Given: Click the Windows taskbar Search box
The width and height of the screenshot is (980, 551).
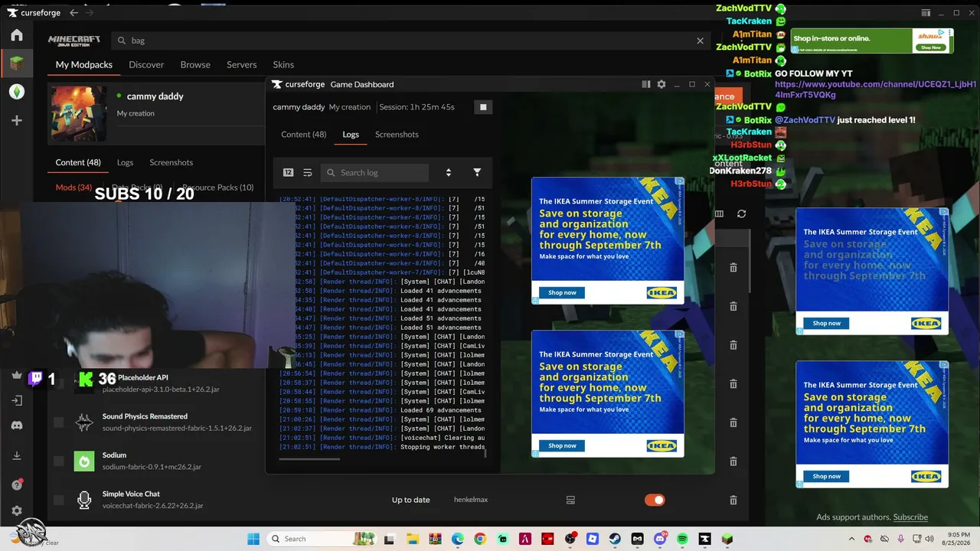Looking at the screenshot, I should (x=321, y=539).
